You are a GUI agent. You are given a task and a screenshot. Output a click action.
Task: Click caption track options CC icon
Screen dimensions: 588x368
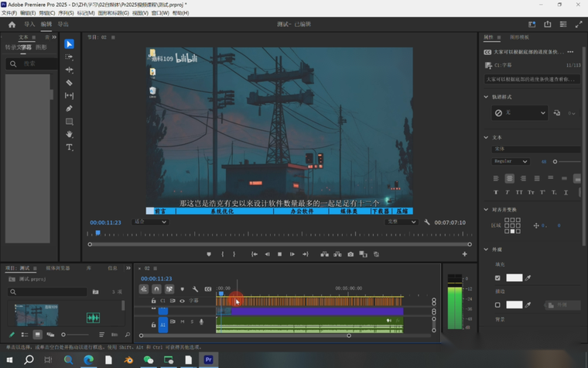click(x=208, y=289)
